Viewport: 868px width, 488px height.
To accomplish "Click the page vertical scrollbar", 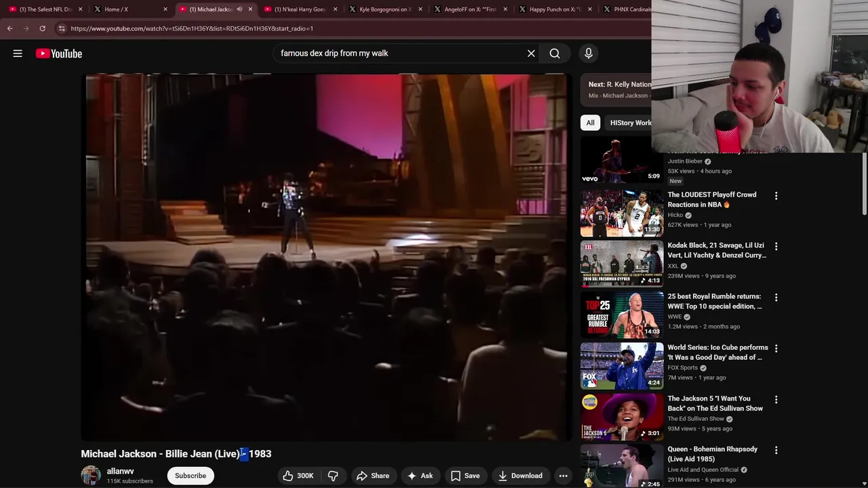I will coord(864,183).
